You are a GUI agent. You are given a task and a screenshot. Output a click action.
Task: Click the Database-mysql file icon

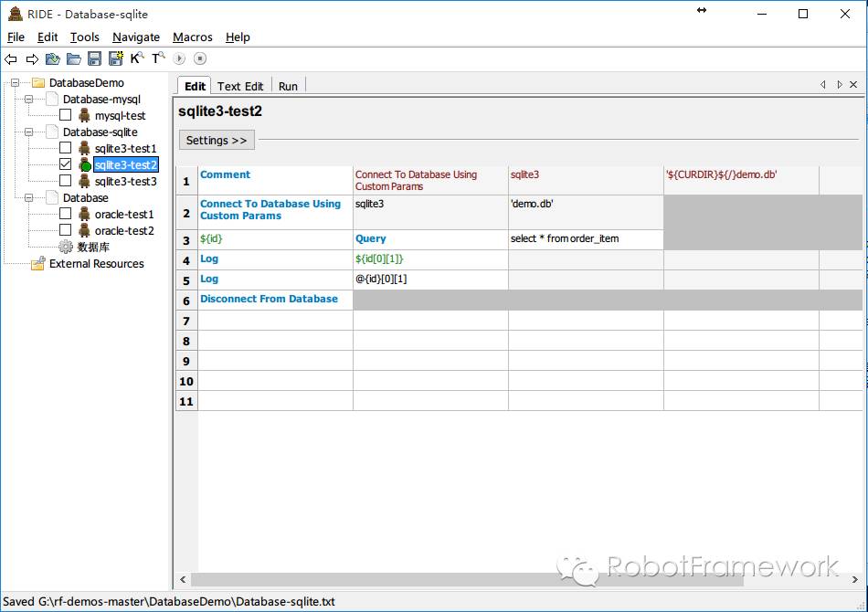pyautogui.click(x=52, y=99)
